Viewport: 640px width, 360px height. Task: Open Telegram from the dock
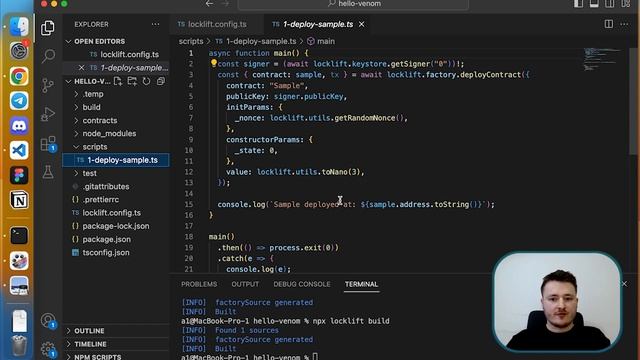pyautogui.click(x=19, y=101)
